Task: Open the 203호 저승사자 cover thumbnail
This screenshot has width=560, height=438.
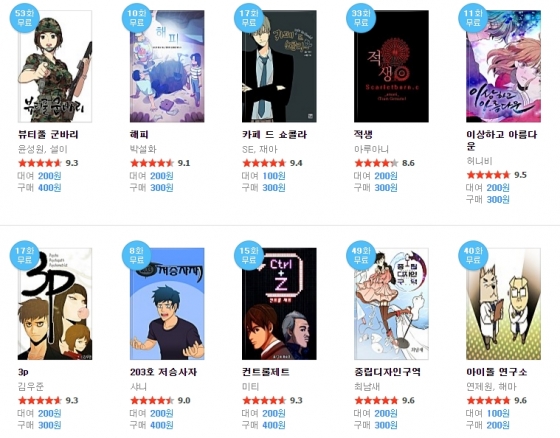Action: (167, 304)
